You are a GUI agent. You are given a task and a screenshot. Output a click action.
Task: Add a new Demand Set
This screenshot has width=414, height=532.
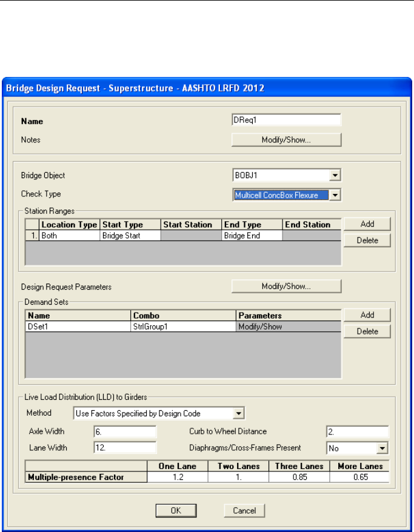[367, 315]
